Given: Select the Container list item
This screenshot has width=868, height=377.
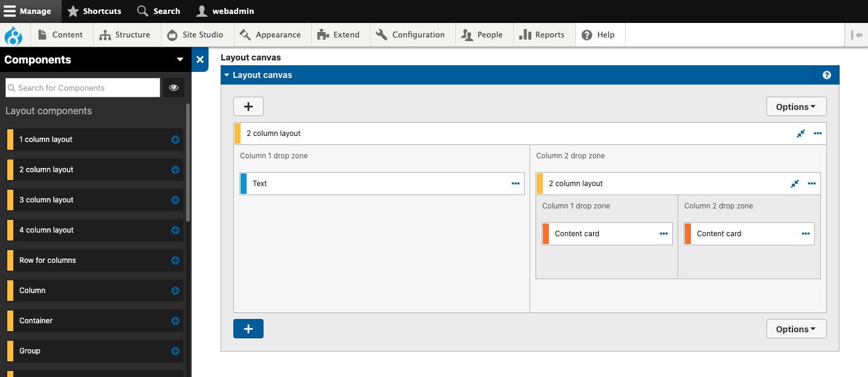Looking at the screenshot, I should pos(94,321).
